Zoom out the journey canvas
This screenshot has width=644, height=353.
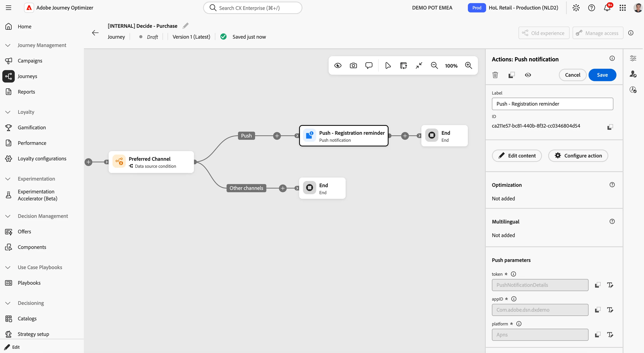pyautogui.click(x=435, y=66)
